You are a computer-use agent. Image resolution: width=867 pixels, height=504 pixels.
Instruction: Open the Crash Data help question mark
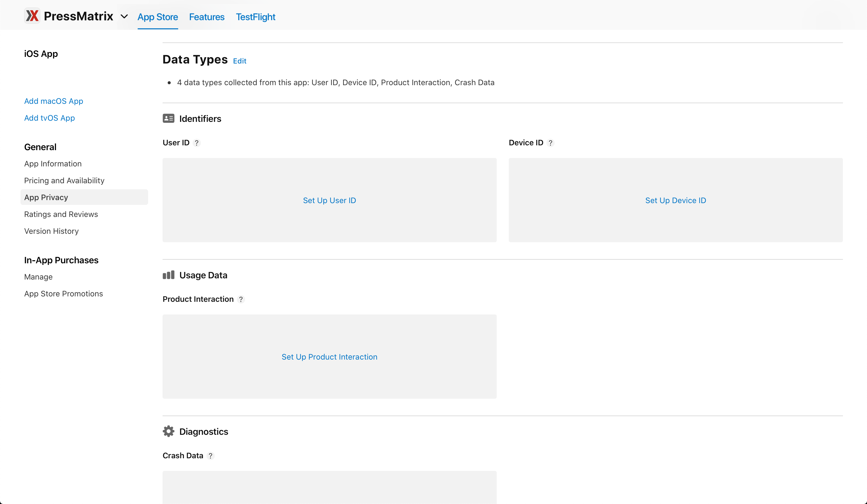(210, 456)
